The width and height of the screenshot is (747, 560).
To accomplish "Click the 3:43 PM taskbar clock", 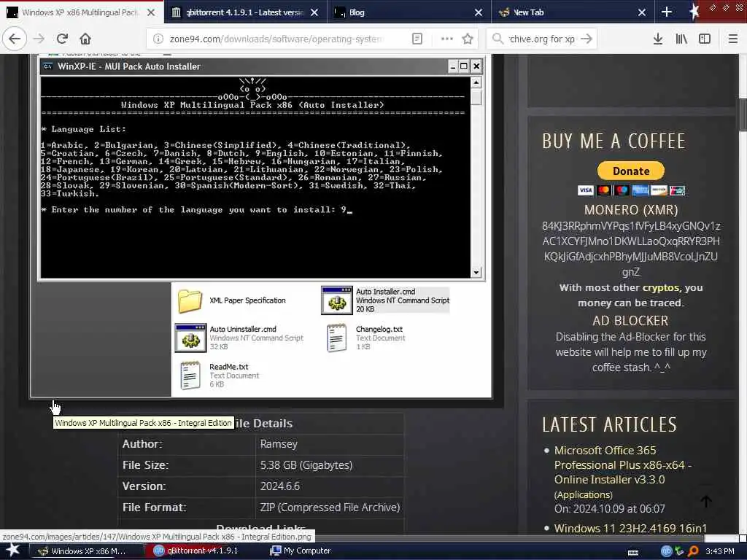I will tap(720, 551).
